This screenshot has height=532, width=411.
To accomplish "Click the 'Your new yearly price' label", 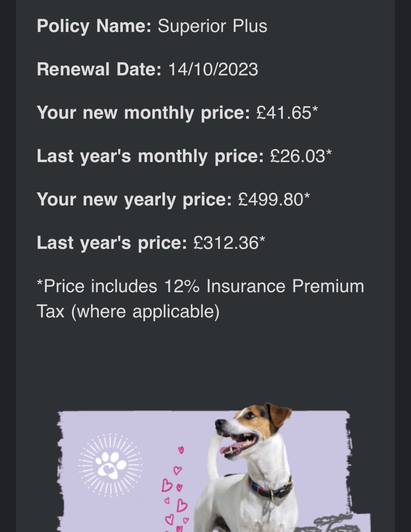I will coord(134,200).
